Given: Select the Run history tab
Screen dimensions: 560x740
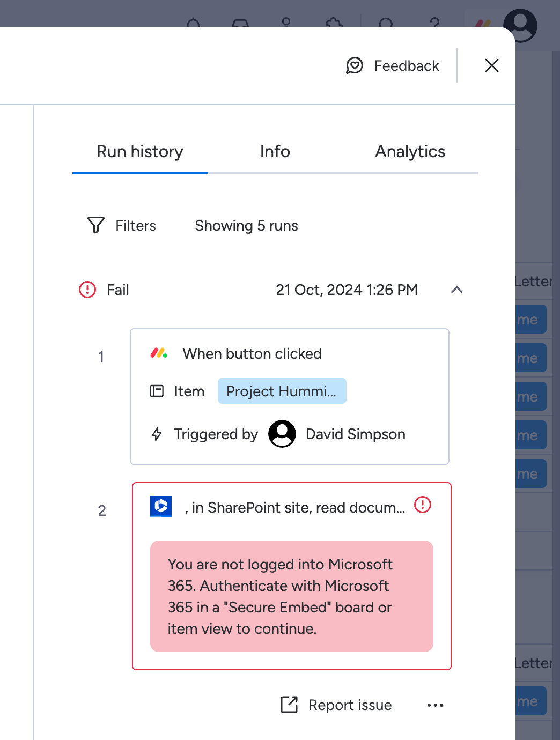Looking at the screenshot, I should tap(139, 152).
